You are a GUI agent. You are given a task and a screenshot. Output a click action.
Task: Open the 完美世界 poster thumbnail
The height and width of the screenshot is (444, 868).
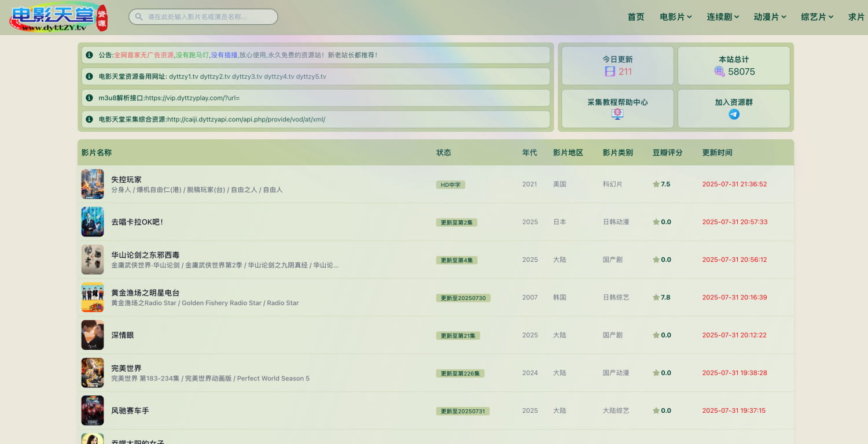tap(93, 373)
